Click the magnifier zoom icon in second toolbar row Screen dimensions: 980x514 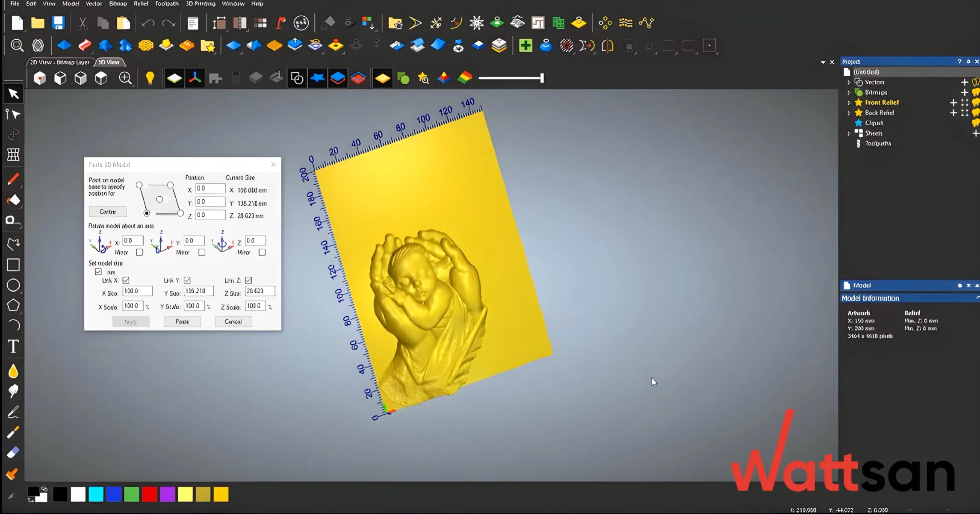point(17,45)
